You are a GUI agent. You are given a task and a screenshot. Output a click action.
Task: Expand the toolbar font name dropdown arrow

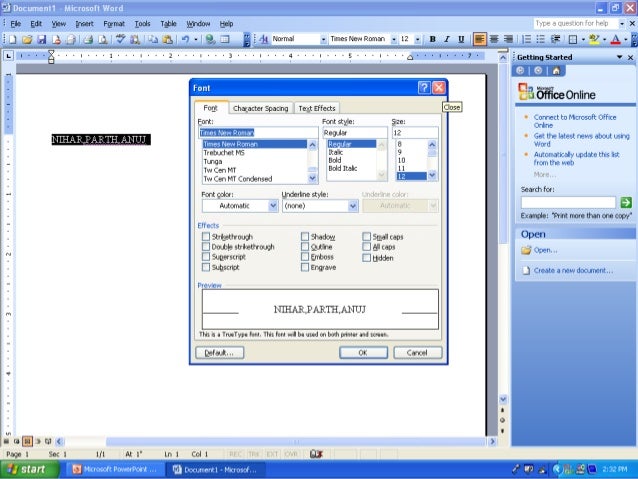coord(393,39)
